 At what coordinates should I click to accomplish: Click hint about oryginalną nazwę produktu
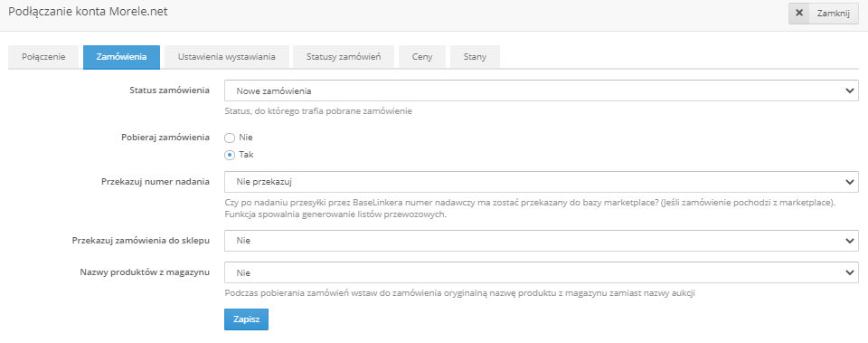tap(460, 293)
